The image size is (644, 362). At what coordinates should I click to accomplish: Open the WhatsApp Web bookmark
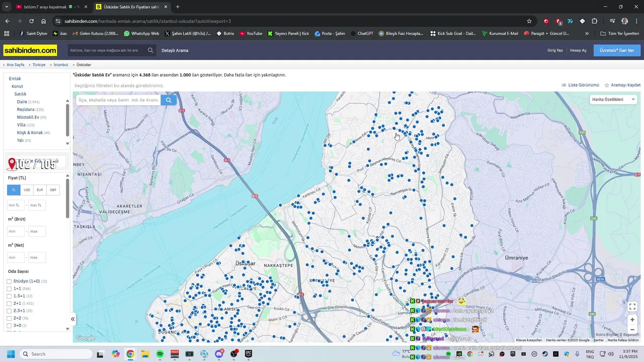(141, 33)
